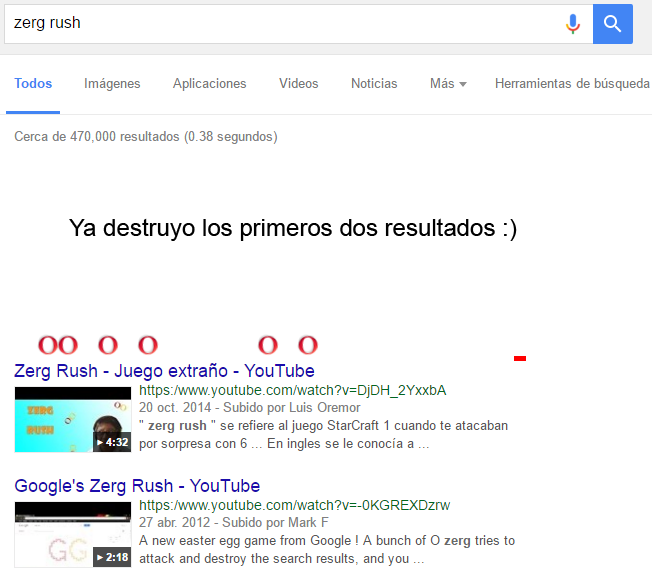The height and width of the screenshot is (583, 652).
Task: Click the blue magnifier search button
Action: coord(612,24)
